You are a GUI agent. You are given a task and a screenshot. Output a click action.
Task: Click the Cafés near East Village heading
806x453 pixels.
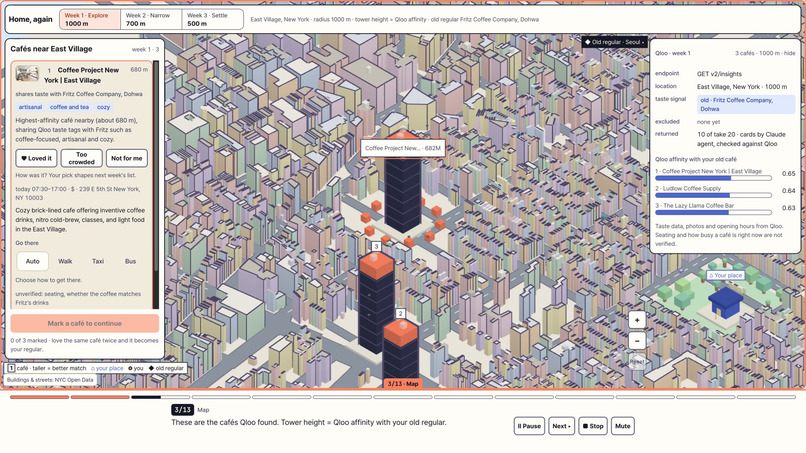point(51,49)
